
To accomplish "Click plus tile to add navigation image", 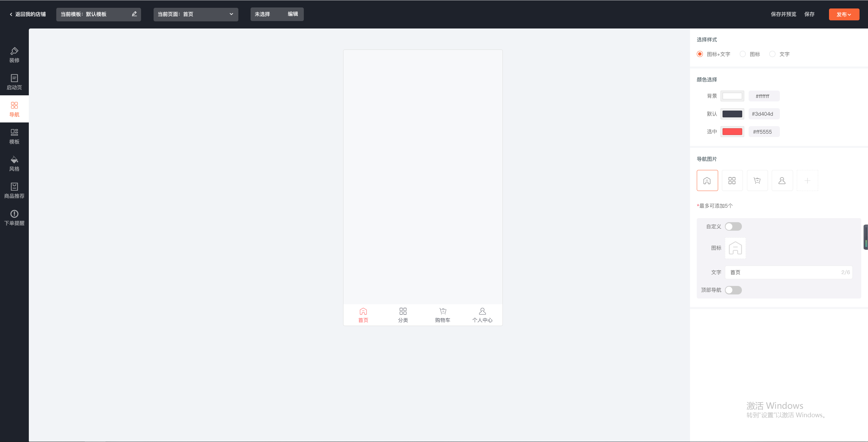I will tap(807, 180).
